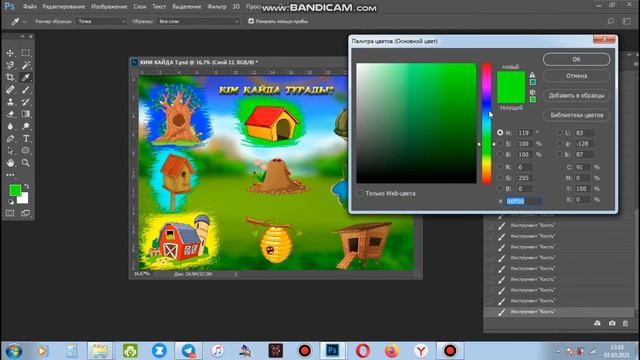Open the Фильтр menu
This screenshot has width=640, height=360.
click(x=217, y=7)
